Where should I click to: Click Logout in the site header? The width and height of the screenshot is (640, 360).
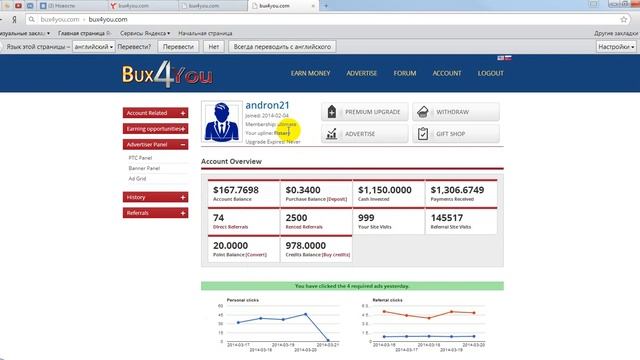(491, 73)
